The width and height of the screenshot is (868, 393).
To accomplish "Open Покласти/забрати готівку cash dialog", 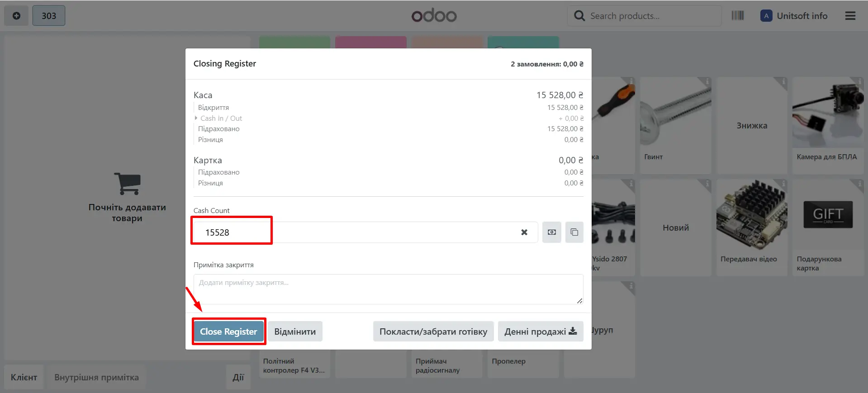I will click(433, 331).
